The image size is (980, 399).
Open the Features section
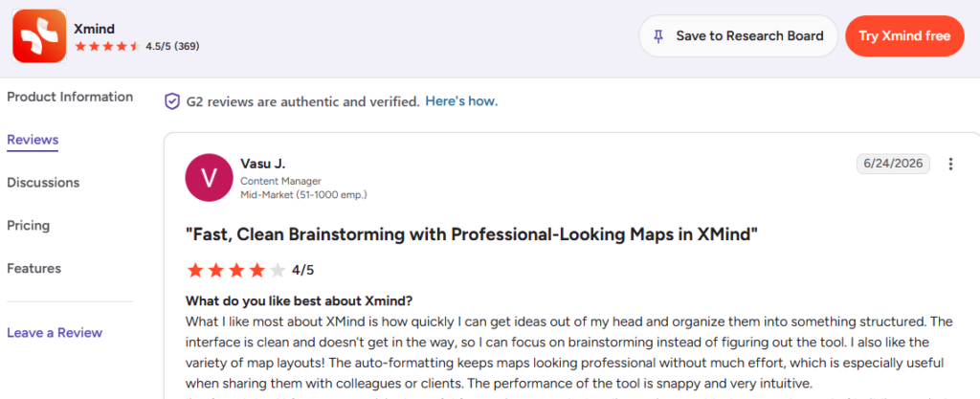33,269
